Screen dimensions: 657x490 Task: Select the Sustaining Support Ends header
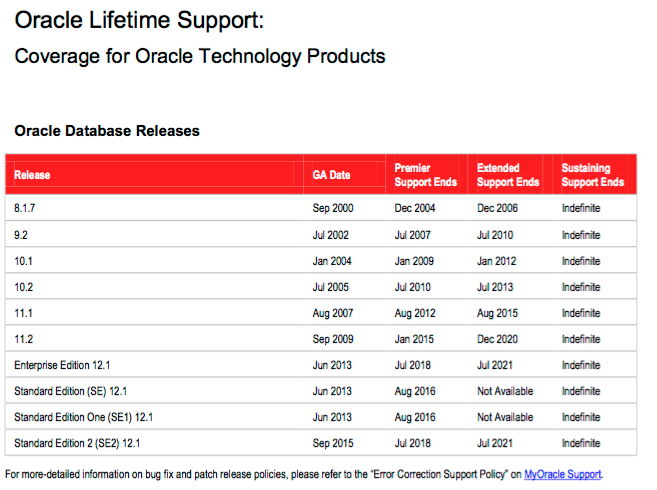pos(592,175)
